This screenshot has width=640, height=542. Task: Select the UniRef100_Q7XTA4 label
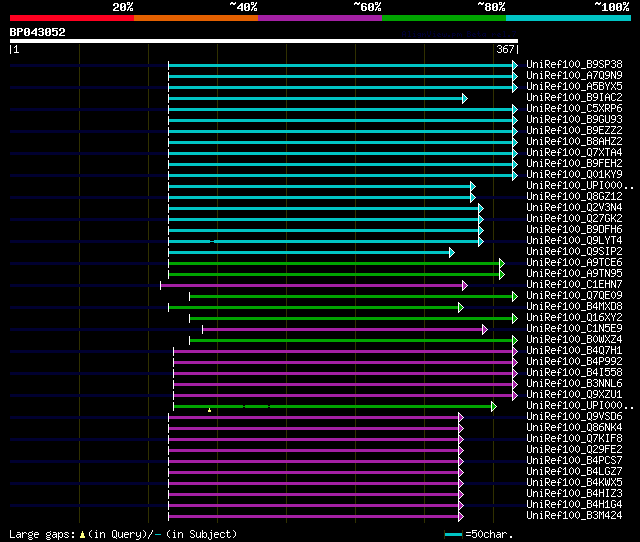click(574, 153)
